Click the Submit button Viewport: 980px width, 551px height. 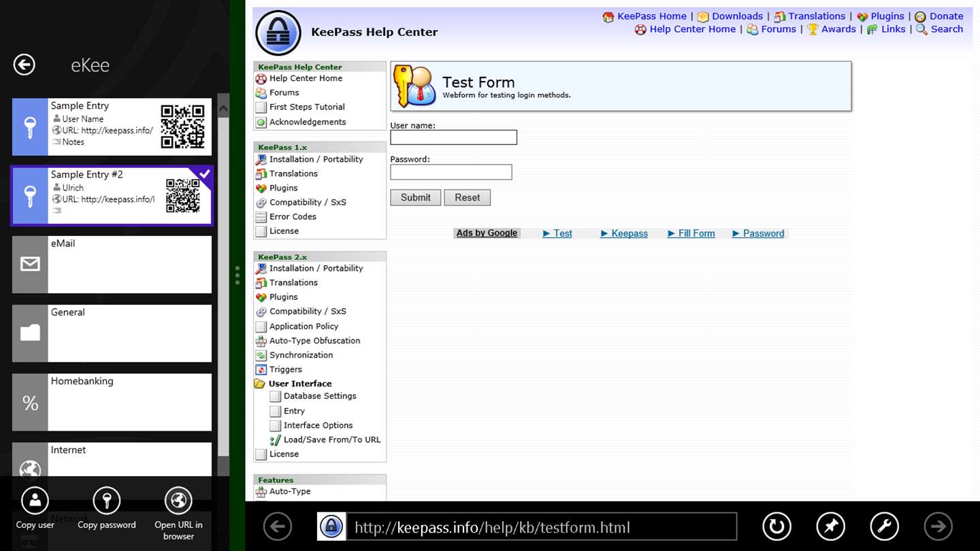415,197
